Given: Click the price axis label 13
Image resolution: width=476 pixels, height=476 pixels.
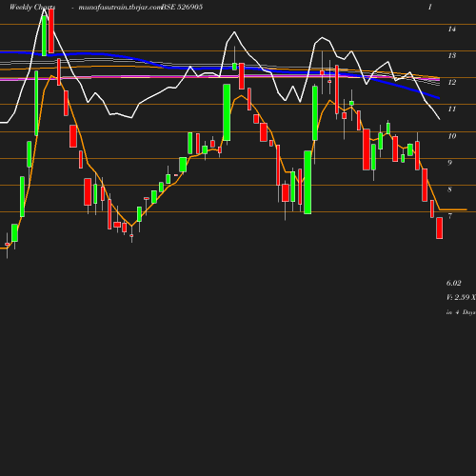Looking at the screenshot, I should 452,56.
